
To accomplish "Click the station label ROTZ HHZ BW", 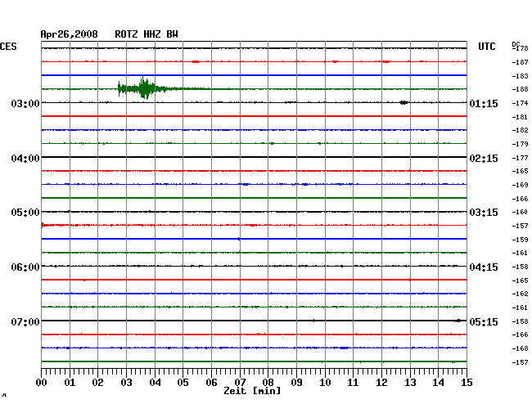I will (x=147, y=34).
